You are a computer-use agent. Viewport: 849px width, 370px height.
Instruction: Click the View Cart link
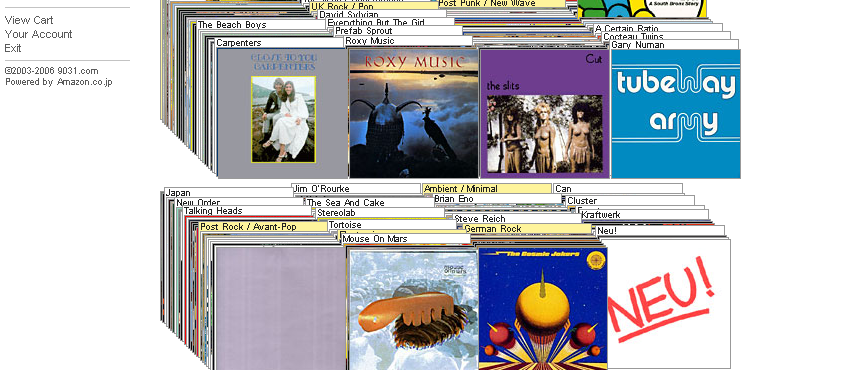tap(29, 20)
